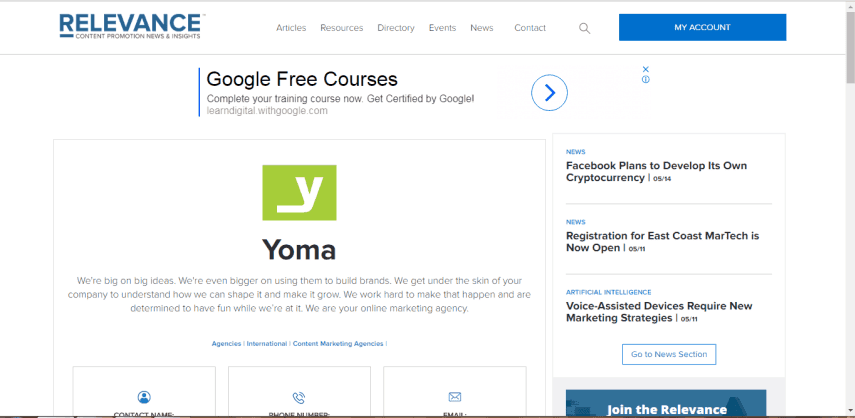The image size is (855, 418).
Task: Click the ad's blue arrow circle
Action: 549,93
